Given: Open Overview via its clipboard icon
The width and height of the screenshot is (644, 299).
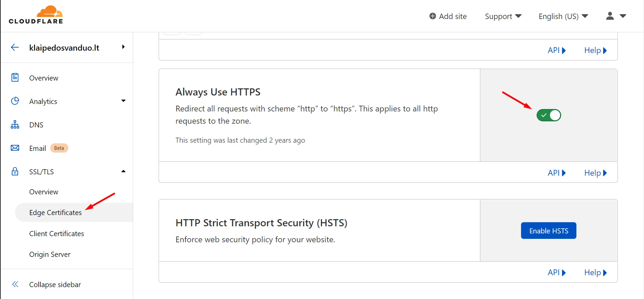Looking at the screenshot, I should pyautogui.click(x=15, y=77).
